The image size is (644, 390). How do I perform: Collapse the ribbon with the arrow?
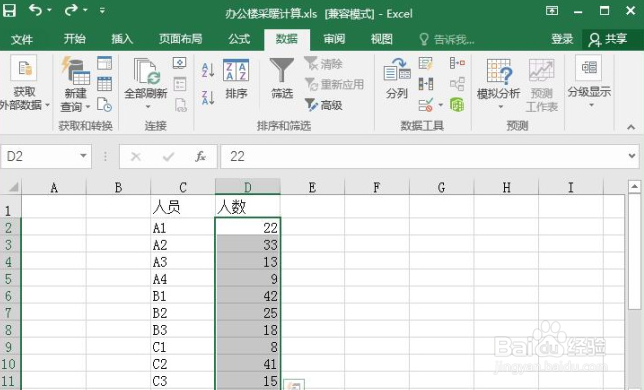(631, 128)
